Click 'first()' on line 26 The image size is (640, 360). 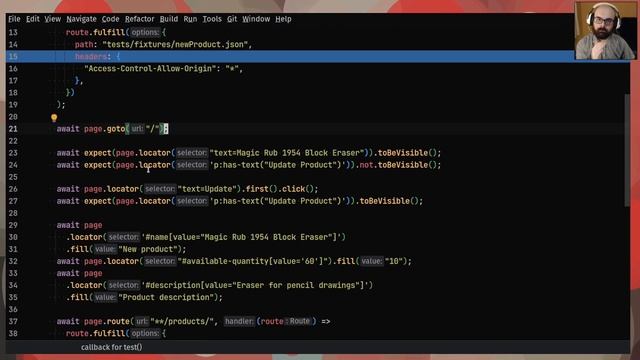click(x=261, y=189)
